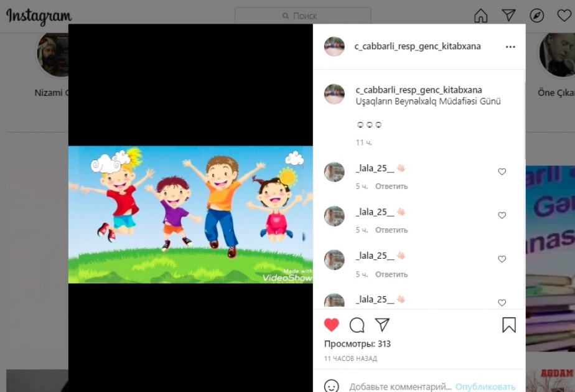The height and width of the screenshot is (392, 575).
Task: Like the third _lala_25__ comment
Action: tap(502, 259)
